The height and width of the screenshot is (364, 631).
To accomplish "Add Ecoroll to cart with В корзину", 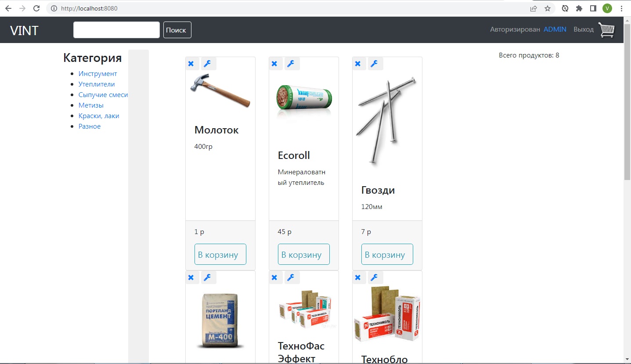I will (x=304, y=254).
